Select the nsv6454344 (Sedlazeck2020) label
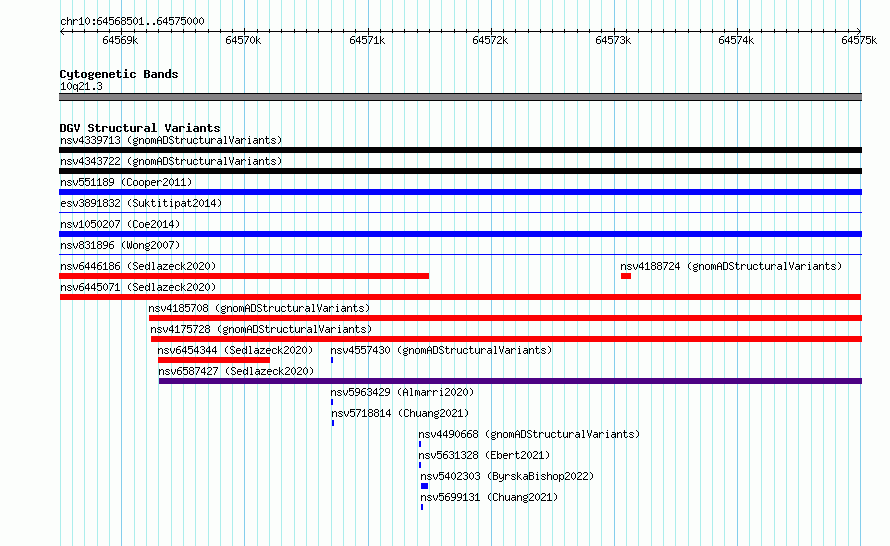The height and width of the screenshot is (546, 890). click(x=236, y=350)
